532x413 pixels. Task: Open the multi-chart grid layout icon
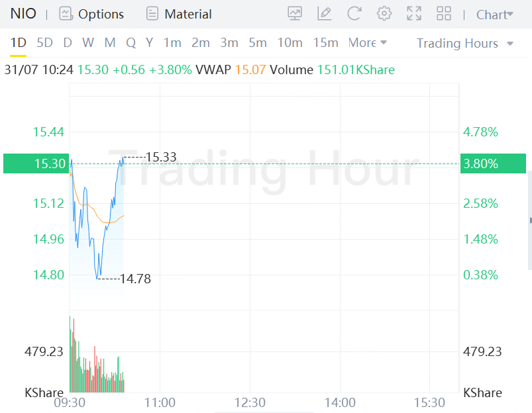[444, 14]
